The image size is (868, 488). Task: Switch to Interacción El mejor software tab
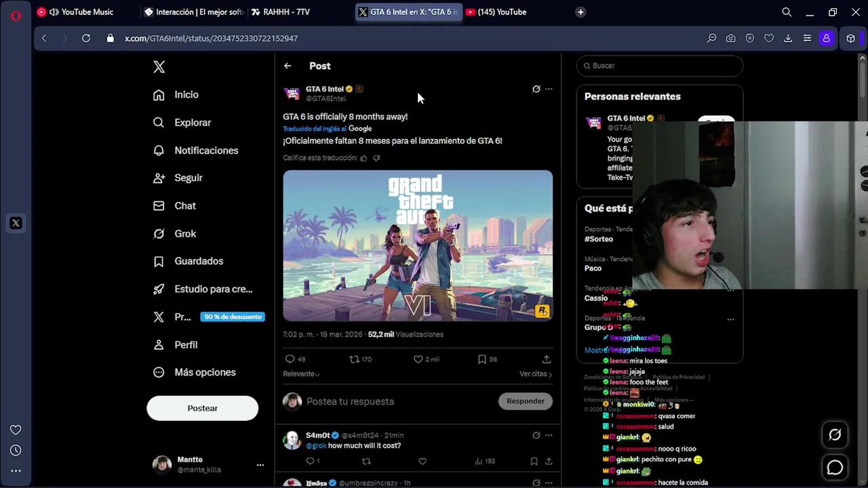pos(193,12)
